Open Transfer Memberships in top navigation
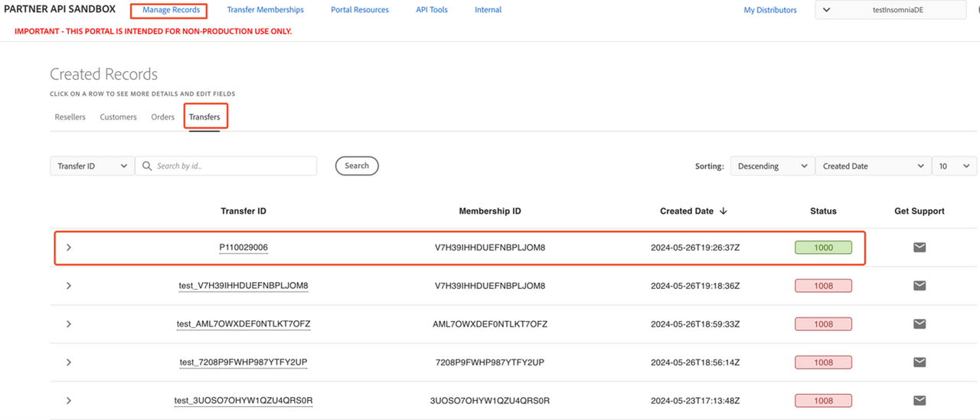 click(x=265, y=10)
